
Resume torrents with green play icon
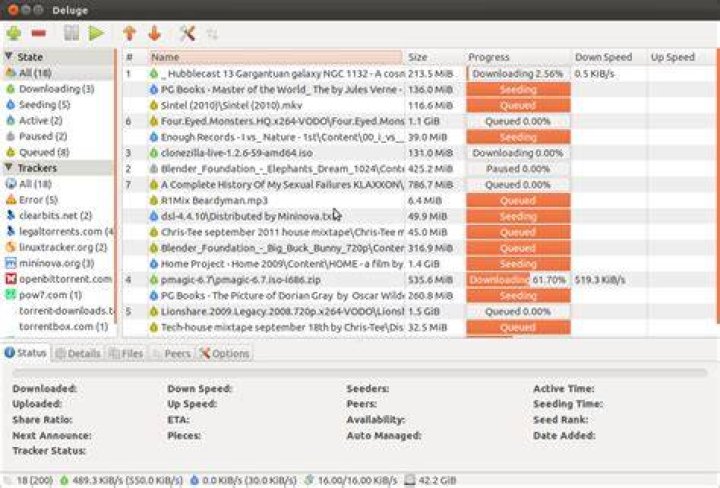96,33
